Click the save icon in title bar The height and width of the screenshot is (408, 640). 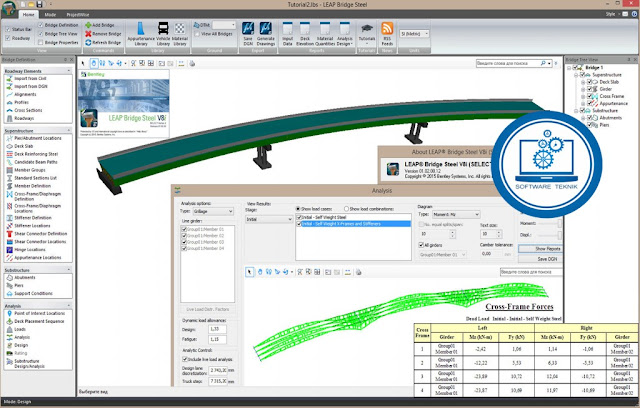[x=40, y=4]
